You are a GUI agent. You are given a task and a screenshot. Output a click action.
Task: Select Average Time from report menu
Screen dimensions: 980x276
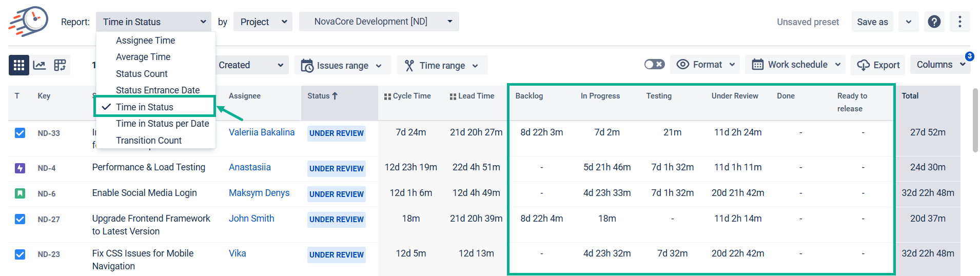143,57
